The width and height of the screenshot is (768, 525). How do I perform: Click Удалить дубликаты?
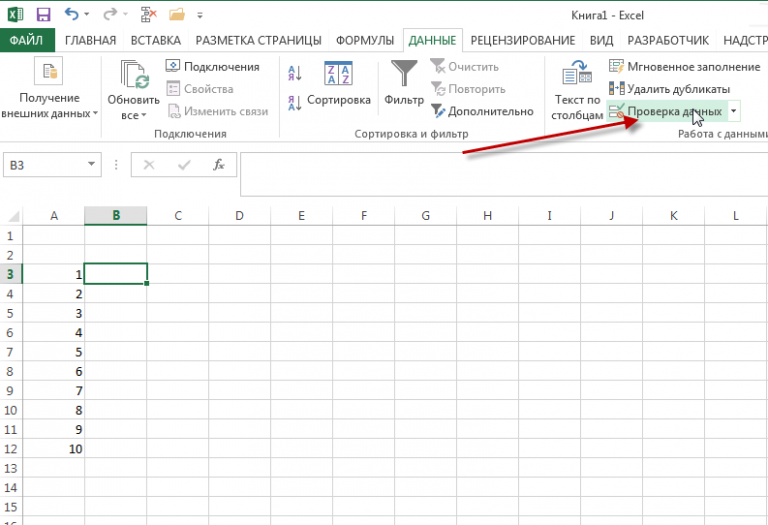click(x=669, y=89)
